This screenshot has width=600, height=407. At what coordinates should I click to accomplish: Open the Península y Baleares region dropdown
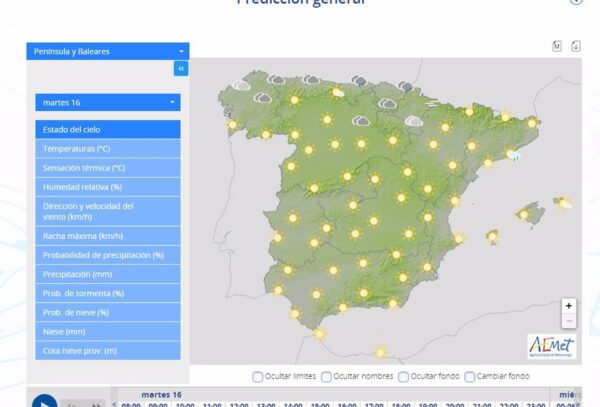tap(107, 51)
